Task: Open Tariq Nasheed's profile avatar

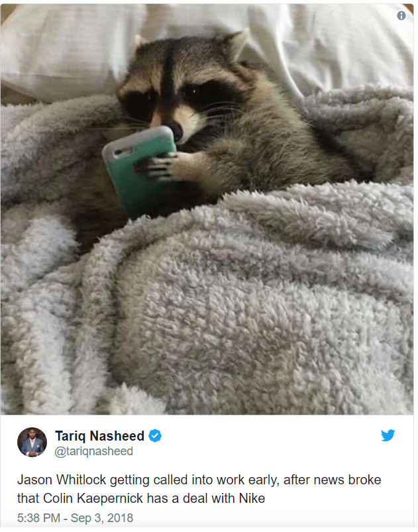Action: coord(32,442)
